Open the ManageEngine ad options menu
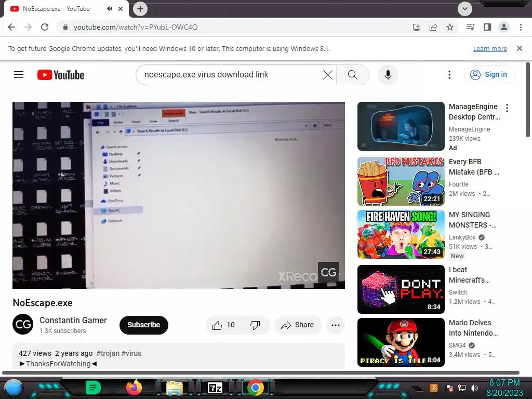The height and width of the screenshot is (399, 532). point(507,108)
